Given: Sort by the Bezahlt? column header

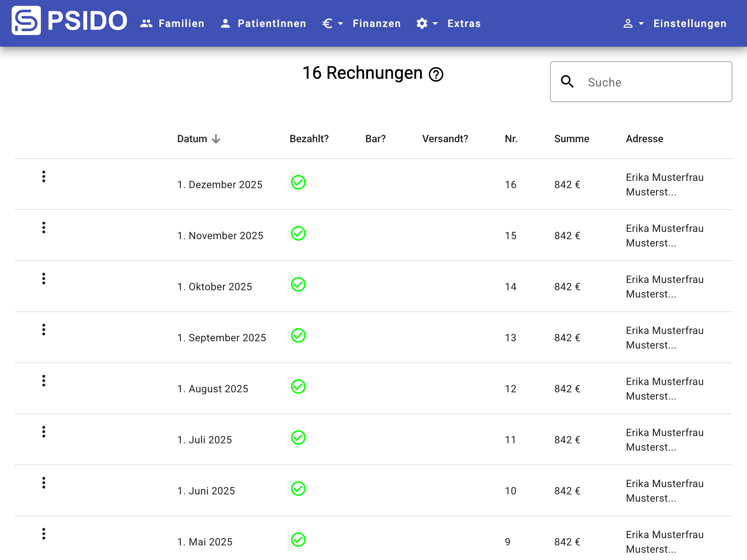Looking at the screenshot, I should pyautogui.click(x=309, y=139).
